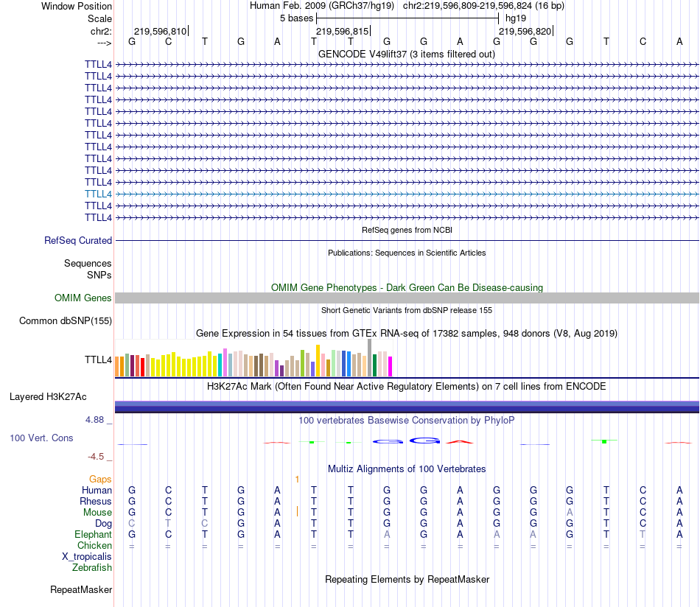Click the Layered H3K27Ac track label

48,397
